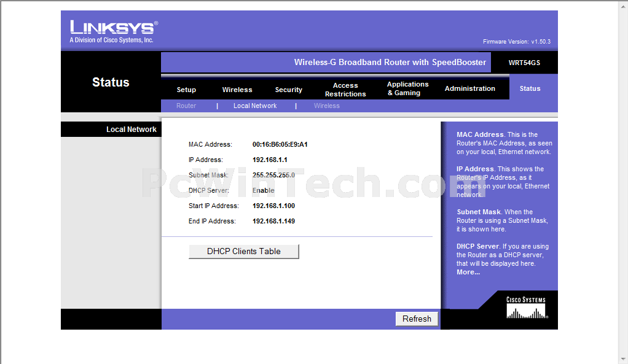This screenshot has height=364, width=628.
Task: Open the Wireless main tab
Action: point(237,90)
